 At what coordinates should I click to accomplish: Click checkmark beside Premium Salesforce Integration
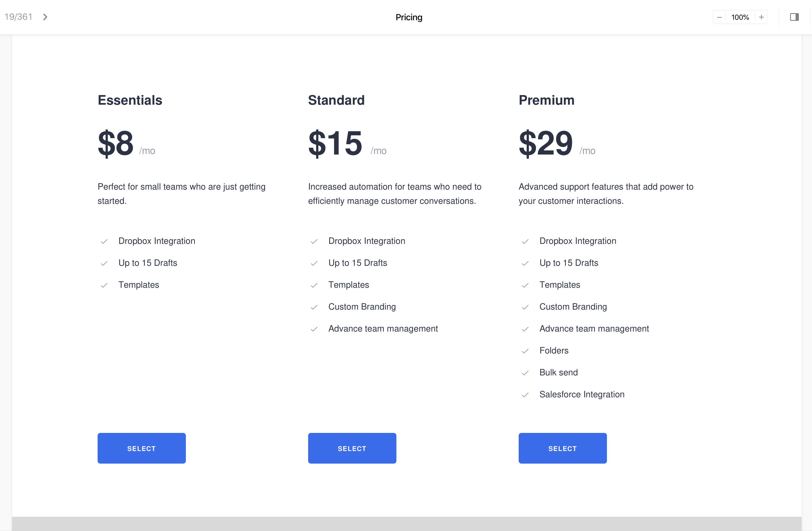(525, 395)
